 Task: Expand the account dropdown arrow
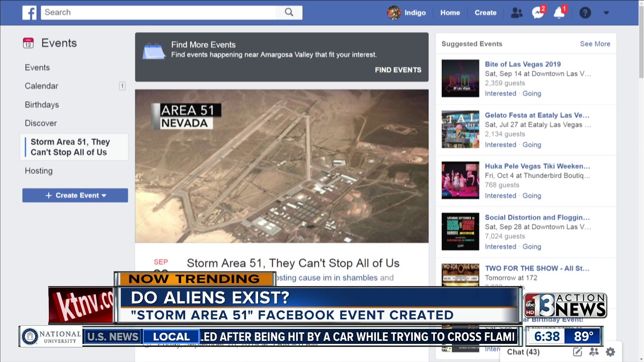point(606,13)
